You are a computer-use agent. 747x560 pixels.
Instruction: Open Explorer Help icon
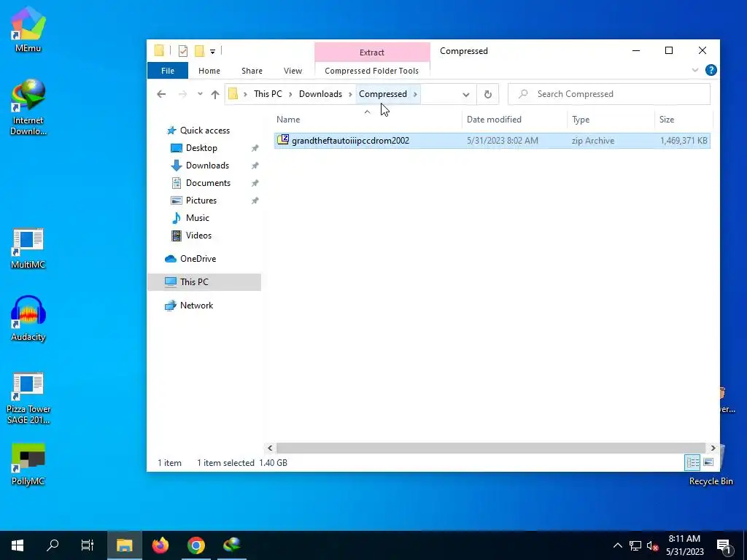point(711,70)
